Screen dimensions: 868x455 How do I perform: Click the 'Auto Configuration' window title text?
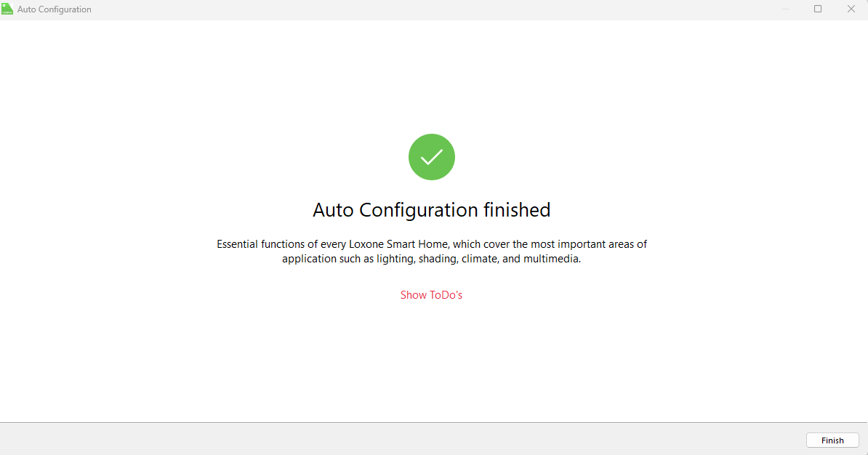[x=55, y=9]
